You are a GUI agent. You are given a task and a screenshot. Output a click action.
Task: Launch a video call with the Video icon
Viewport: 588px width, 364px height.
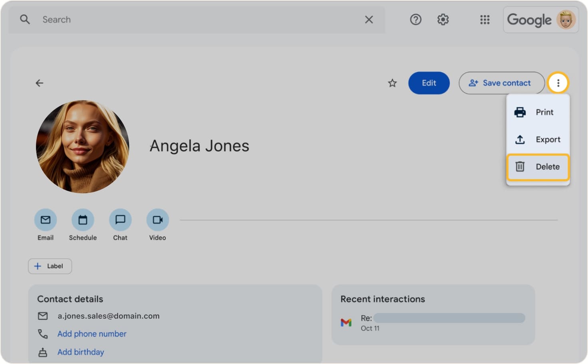click(157, 220)
